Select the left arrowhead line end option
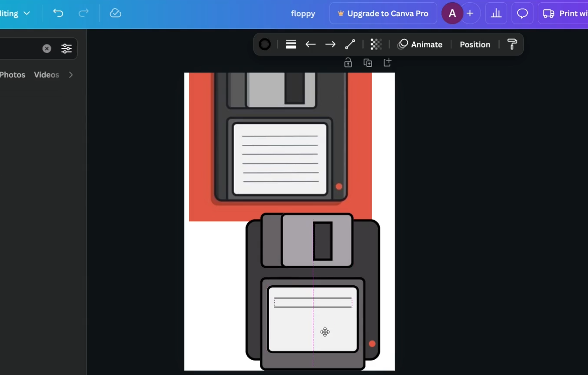Screen dimensions: 588x375 pos(311,44)
